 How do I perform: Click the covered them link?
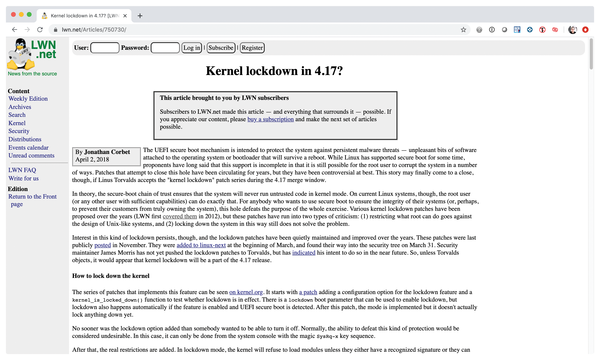tap(180, 217)
